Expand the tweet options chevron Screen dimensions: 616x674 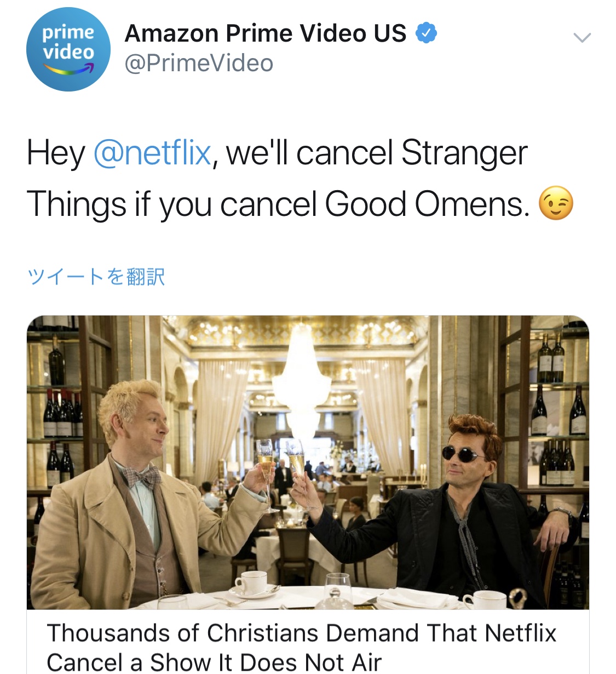click(x=582, y=38)
